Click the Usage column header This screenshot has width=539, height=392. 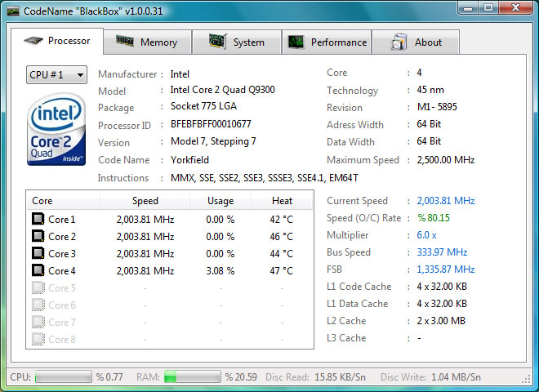tap(220, 200)
